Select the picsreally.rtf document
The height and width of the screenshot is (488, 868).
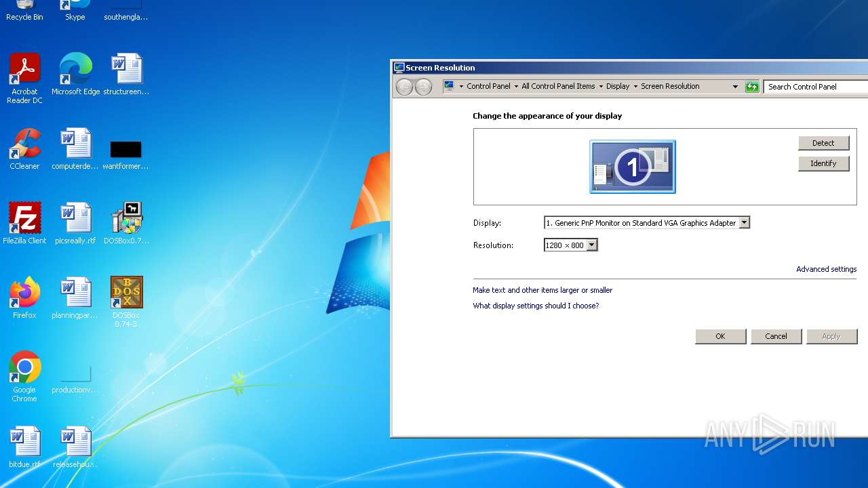(75, 224)
